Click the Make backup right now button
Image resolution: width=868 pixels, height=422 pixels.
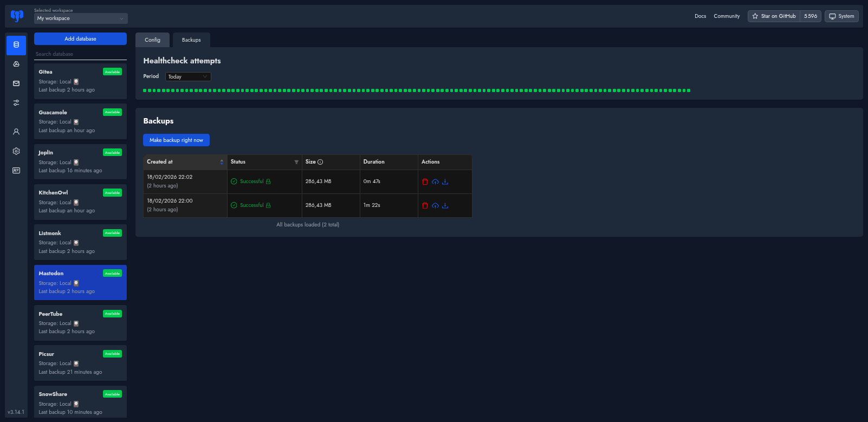click(176, 140)
